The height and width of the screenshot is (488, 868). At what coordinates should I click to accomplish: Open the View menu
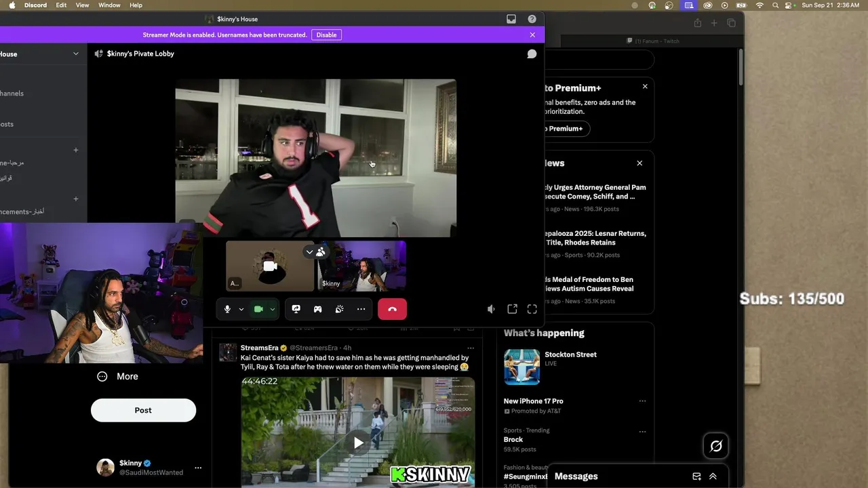pos(82,5)
